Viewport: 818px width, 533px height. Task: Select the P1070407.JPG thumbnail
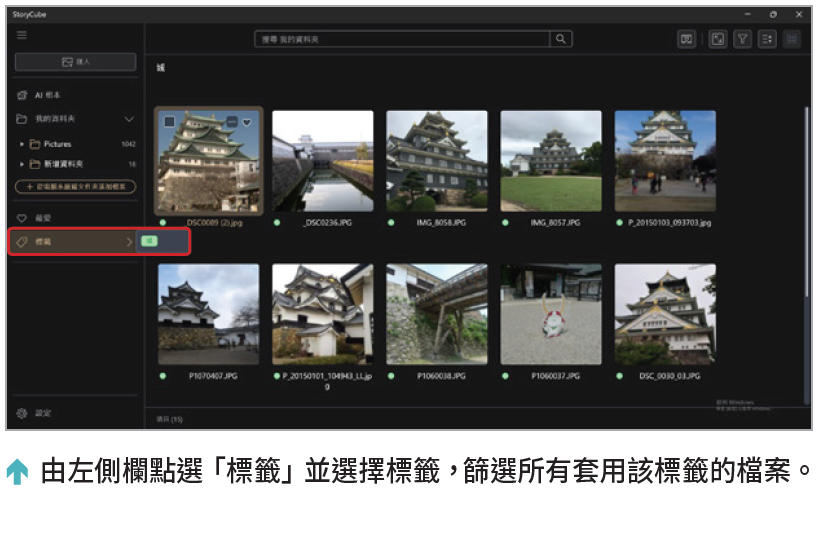(x=209, y=314)
